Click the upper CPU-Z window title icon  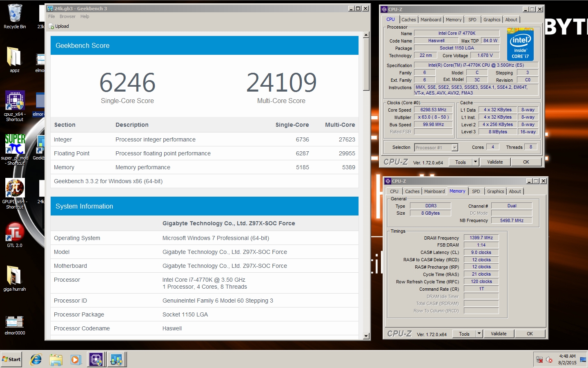pos(384,9)
